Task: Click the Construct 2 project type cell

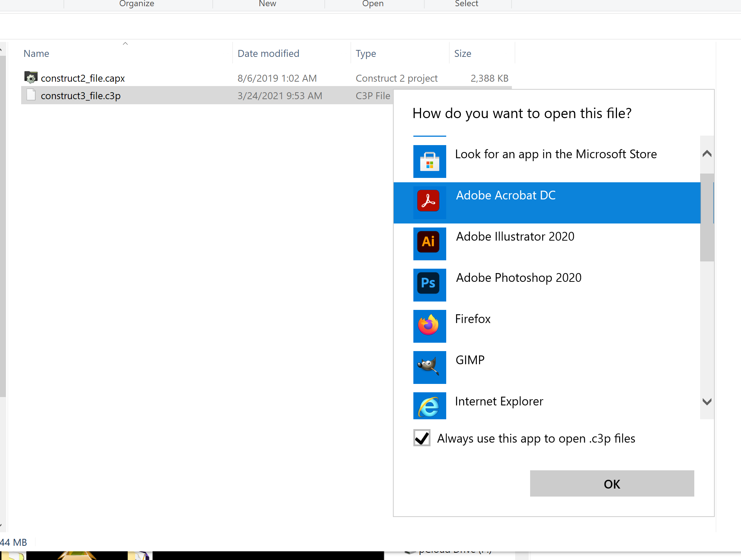Action: [397, 78]
